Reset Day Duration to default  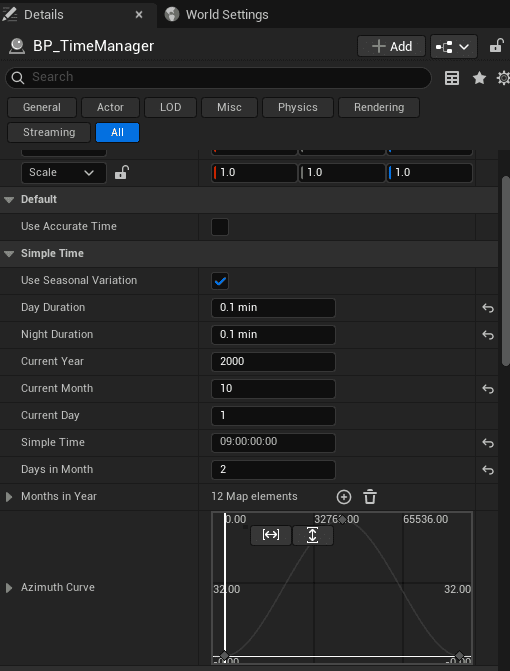(488, 308)
